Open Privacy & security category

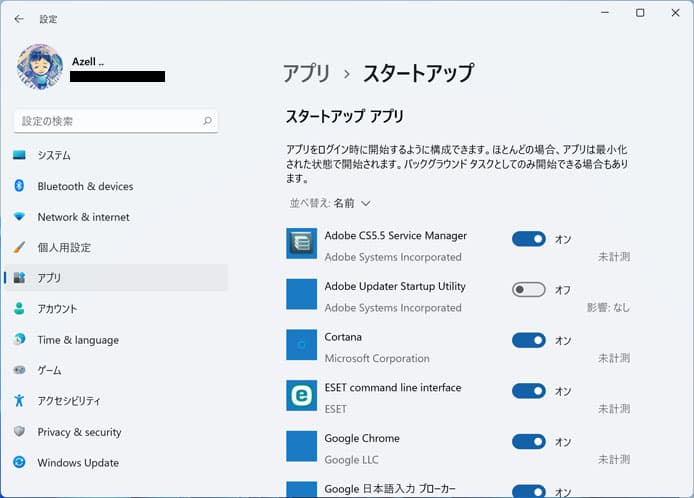click(x=116, y=432)
